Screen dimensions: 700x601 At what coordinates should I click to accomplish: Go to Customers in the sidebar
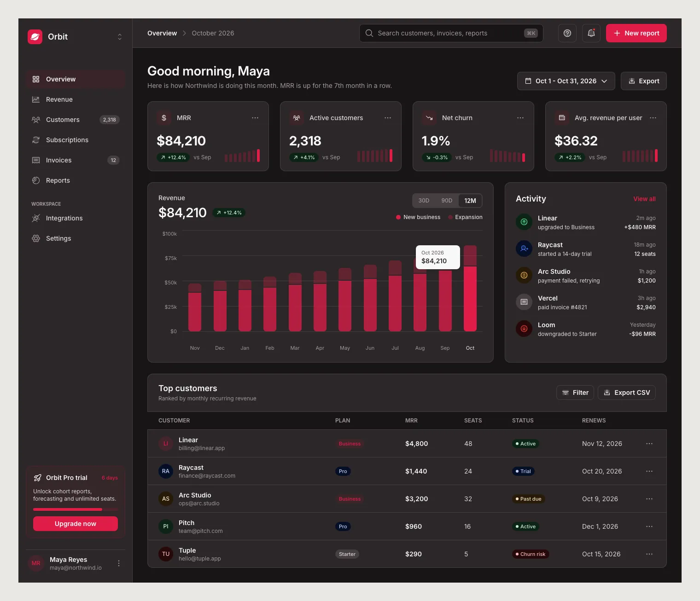pyautogui.click(x=76, y=120)
